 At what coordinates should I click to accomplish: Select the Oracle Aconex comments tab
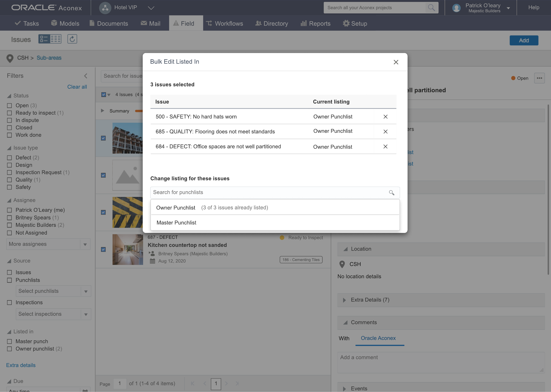pyautogui.click(x=378, y=338)
